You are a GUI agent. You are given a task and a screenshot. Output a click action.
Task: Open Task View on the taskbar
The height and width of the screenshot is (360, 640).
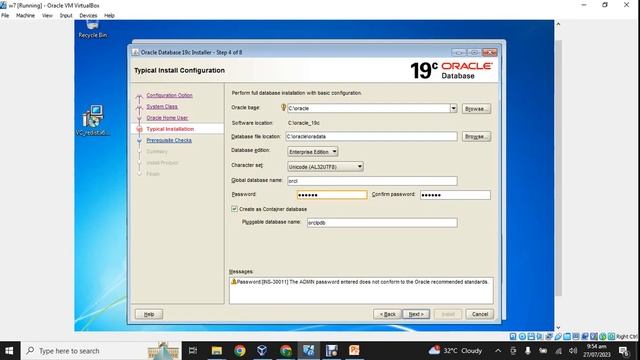(193, 351)
